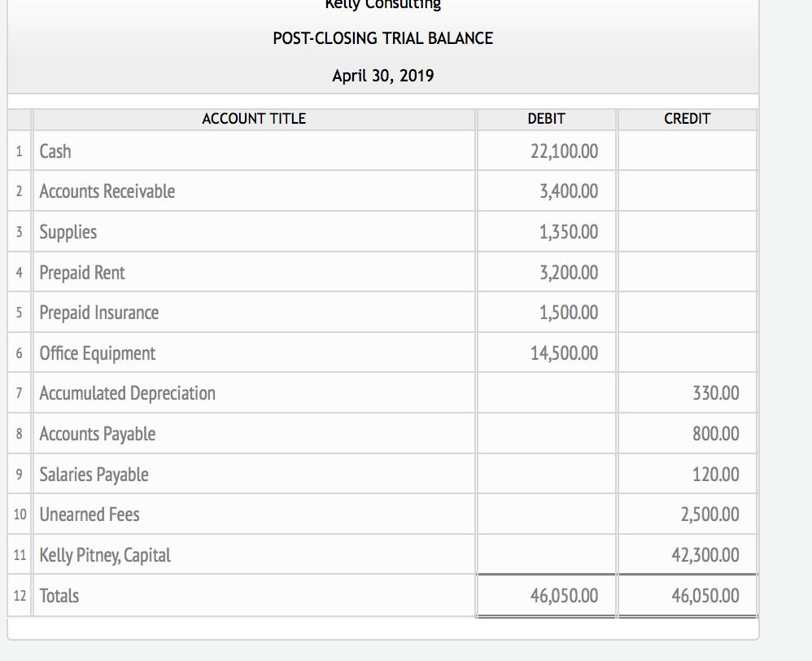Select the Kelly Pitney, Capital account cell
The width and height of the screenshot is (812, 661).
[254, 555]
